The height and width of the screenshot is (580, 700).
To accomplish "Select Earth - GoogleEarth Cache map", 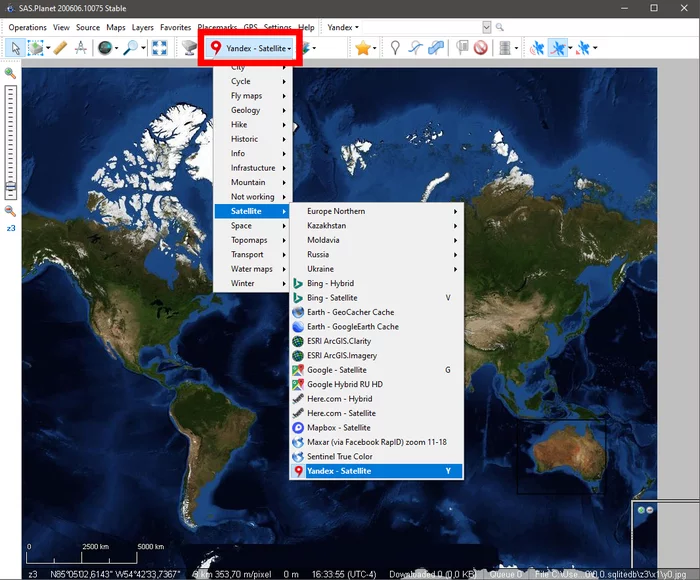I will tap(376, 326).
